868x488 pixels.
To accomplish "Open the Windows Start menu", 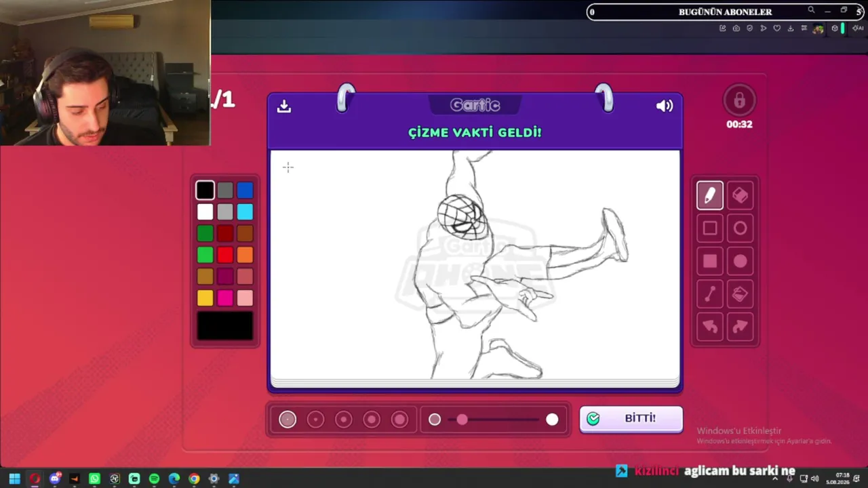I will click(x=14, y=479).
